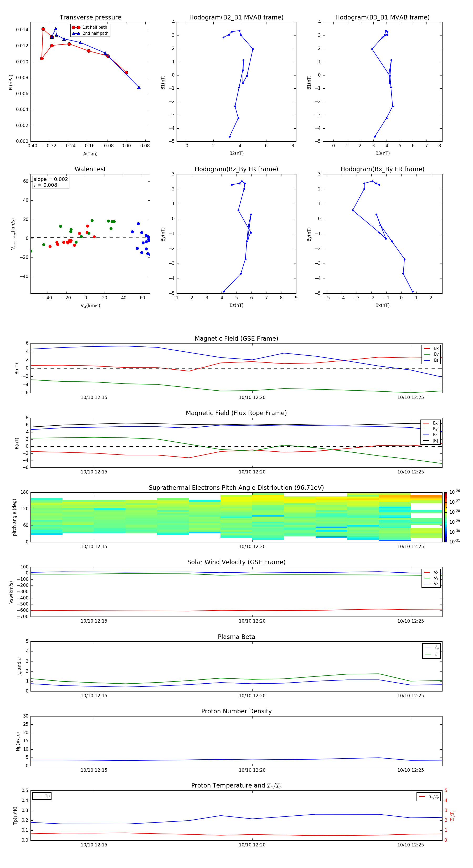
Task: Click the 'Proton Number Density' title
Action: (x=236, y=711)
